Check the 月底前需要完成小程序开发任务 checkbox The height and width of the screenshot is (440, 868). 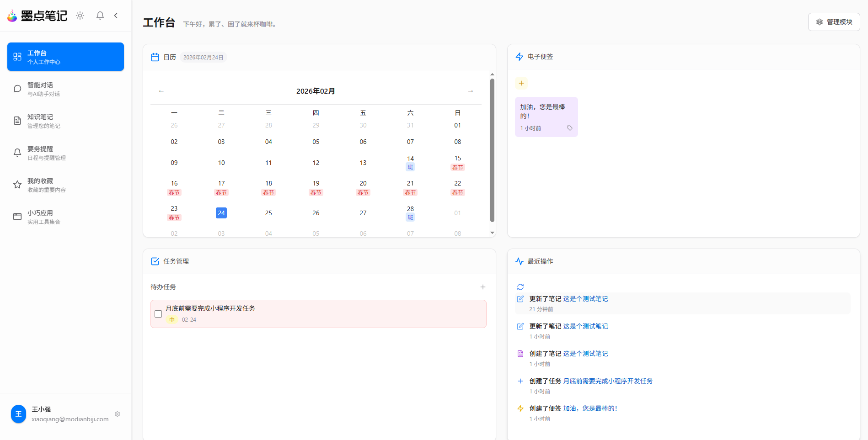point(158,314)
